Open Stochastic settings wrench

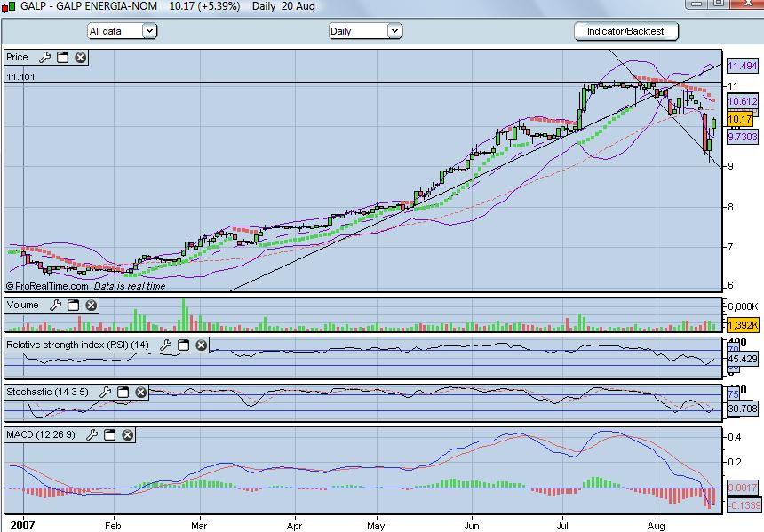[x=105, y=392]
